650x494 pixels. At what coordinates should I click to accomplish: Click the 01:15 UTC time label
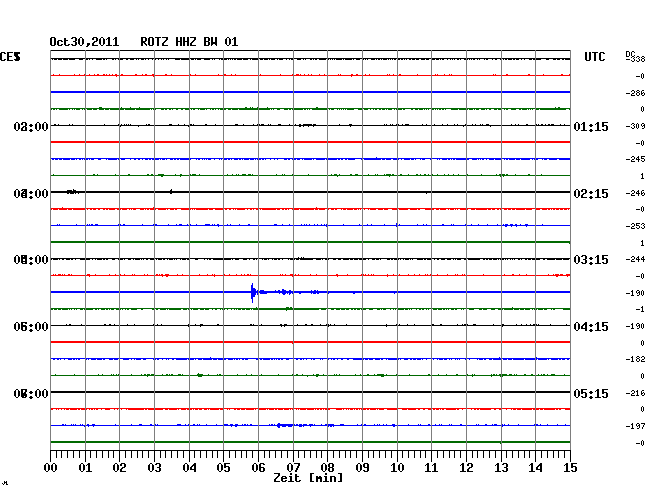(591, 127)
